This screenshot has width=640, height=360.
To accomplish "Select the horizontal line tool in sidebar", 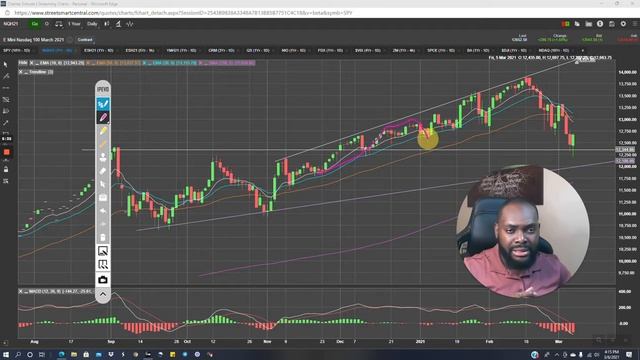I will point(6,88).
